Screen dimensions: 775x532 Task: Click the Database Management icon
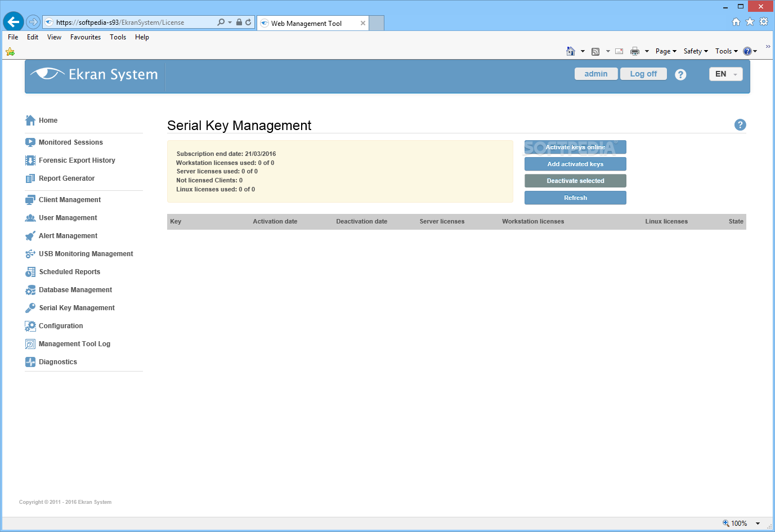pos(30,290)
